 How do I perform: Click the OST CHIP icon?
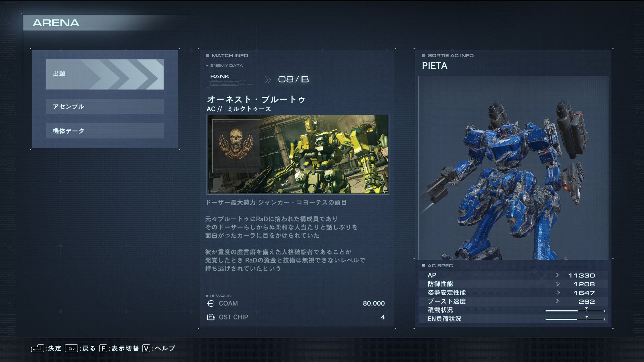[x=211, y=317]
